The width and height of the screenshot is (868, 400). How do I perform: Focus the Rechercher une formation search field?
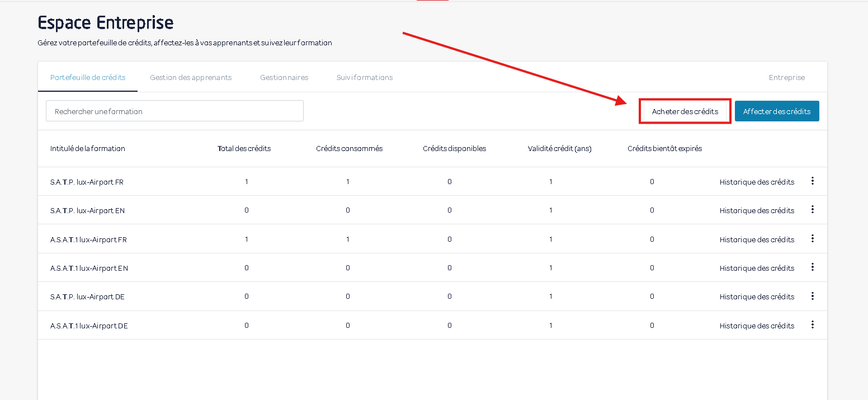tap(174, 111)
